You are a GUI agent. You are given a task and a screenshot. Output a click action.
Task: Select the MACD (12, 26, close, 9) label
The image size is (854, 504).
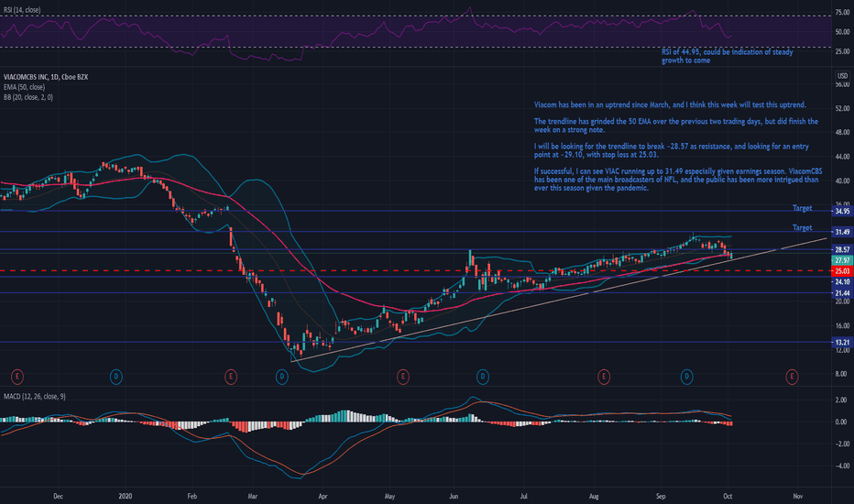pyautogui.click(x=34, y=396)
